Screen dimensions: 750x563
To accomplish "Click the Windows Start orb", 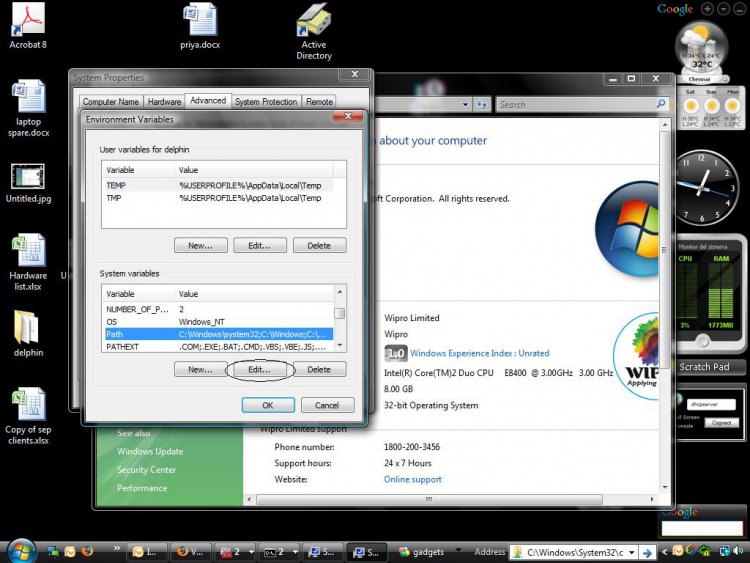I will coord(21,551).
